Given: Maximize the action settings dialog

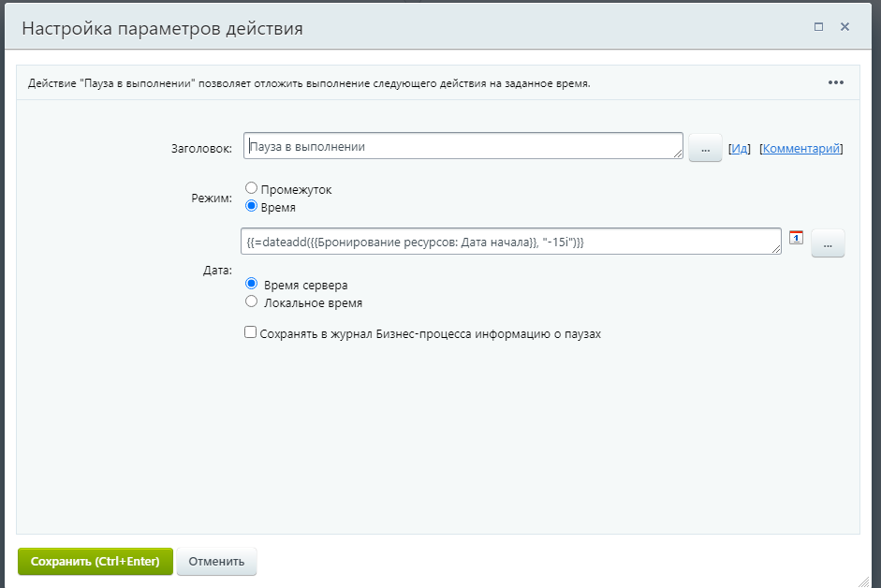Looking at the screenshot, I should (x=818, y=27).
